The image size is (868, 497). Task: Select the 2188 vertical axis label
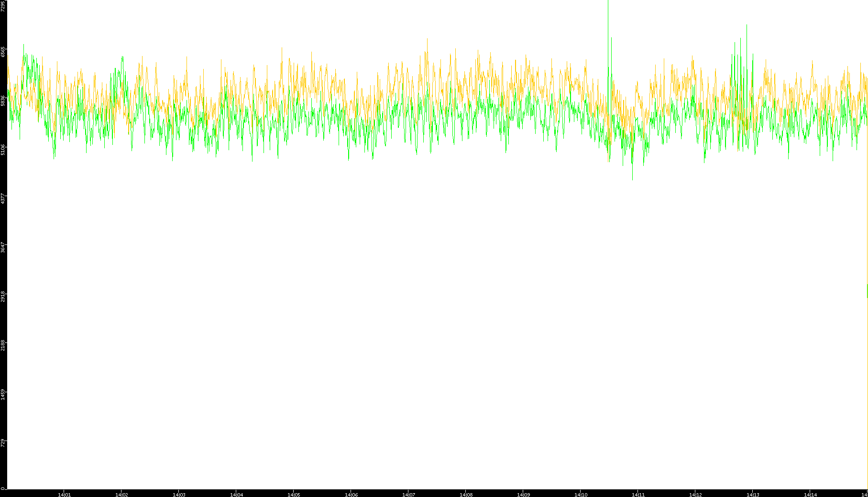pyautogui.click(x=3, y=345)
